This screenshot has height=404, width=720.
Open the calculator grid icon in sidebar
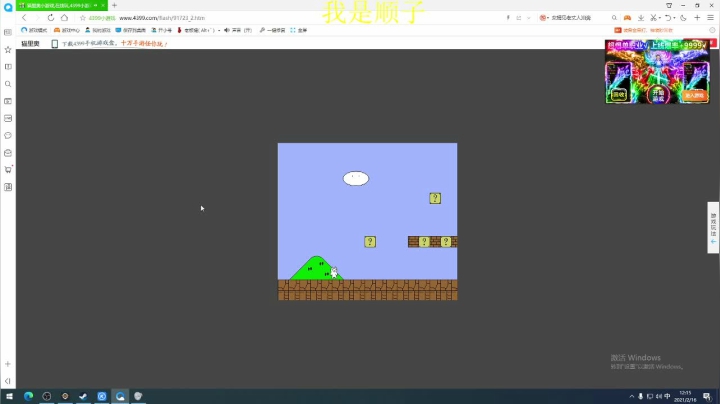[8, 187]
